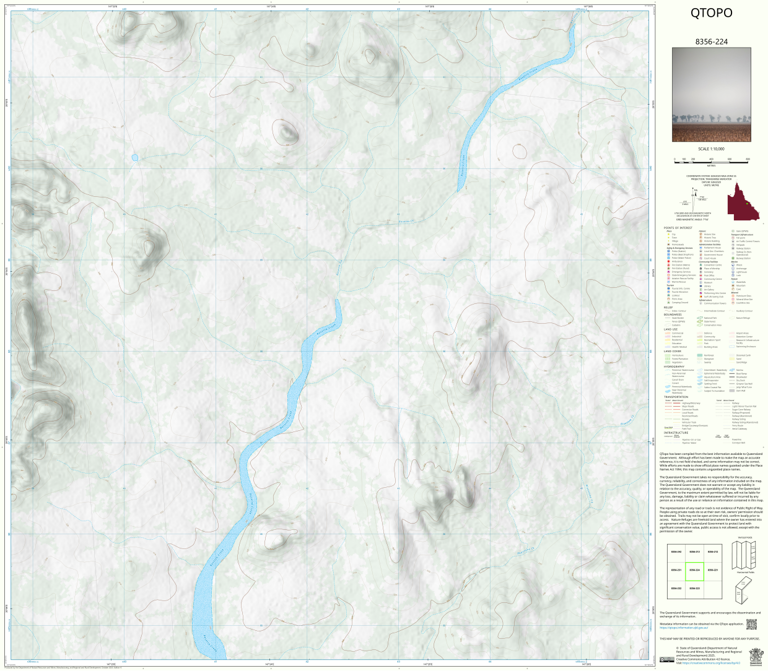
Task: Select the TRANSPORTATION legend heading
Action: 676,397
